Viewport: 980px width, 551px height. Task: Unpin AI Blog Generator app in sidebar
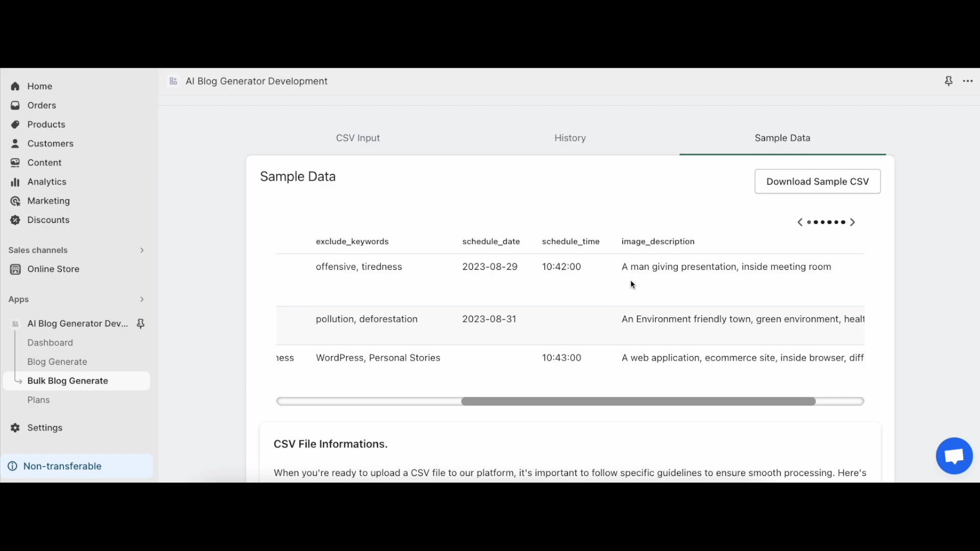pos(141,324)
